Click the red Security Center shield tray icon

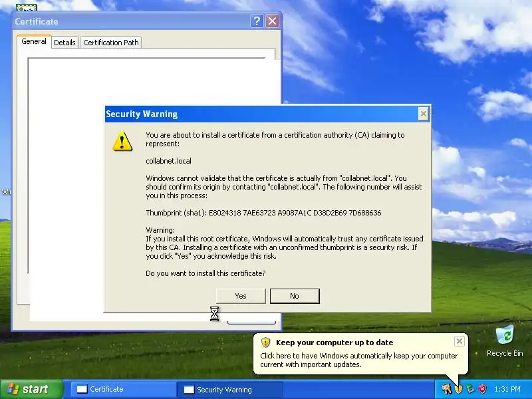[483, 389]
